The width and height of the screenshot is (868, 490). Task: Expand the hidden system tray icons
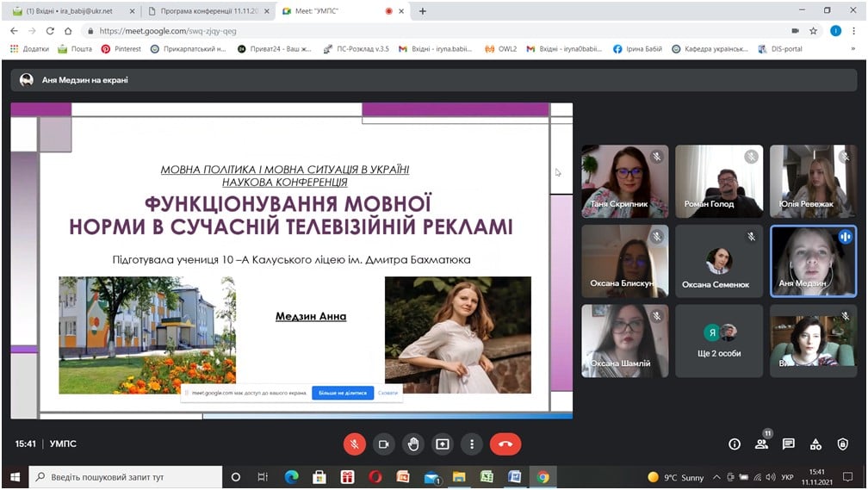click(716, 477)
